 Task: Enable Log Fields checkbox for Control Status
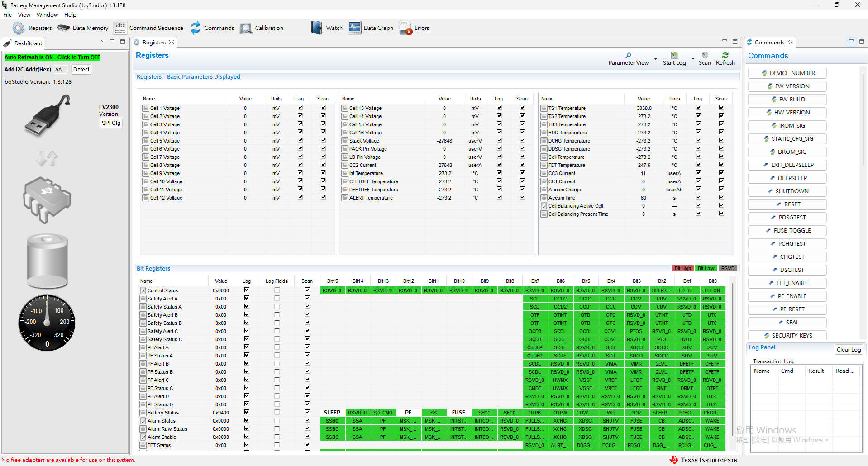pos(277,290)
